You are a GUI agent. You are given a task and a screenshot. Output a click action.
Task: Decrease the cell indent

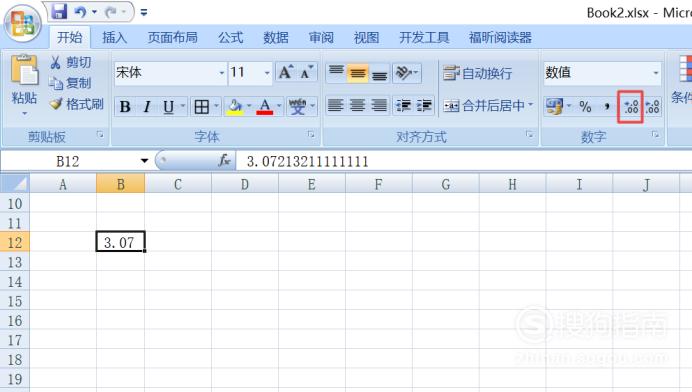[403, 106]
